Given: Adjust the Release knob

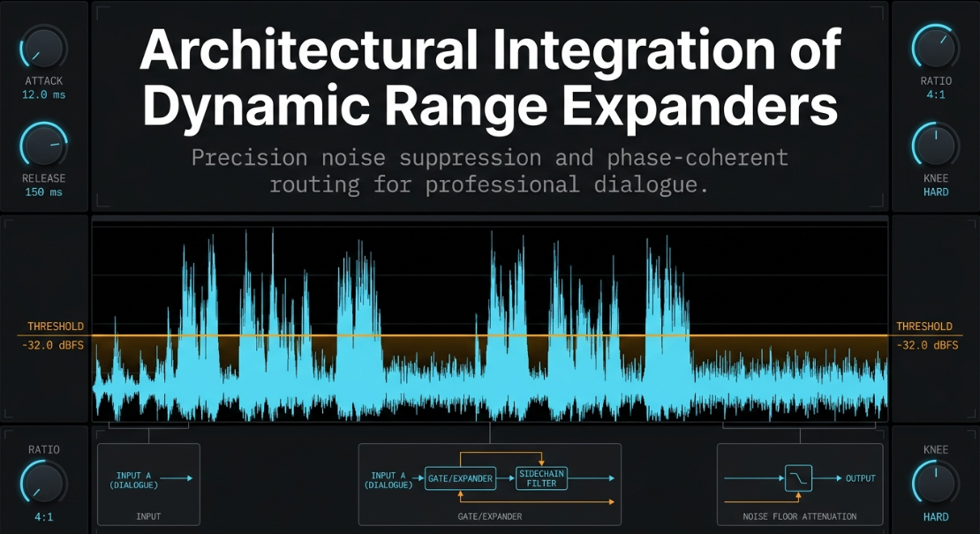Looking at the screenshot, I should tap(44, 145).
